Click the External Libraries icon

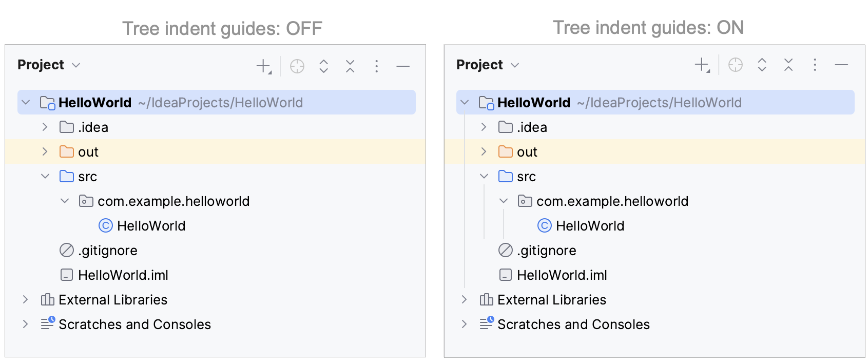point(46,299)
